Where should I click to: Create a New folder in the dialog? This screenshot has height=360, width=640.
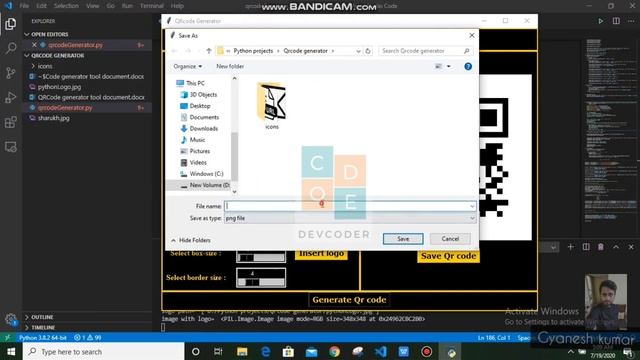[230, 66]
